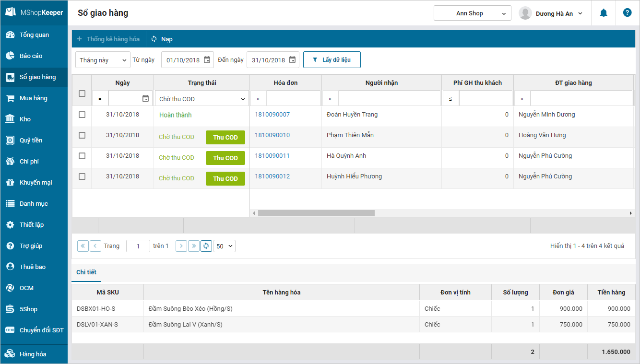Viewport: 640px width, 364px height.
Task: Open Ngày filter operator equals selector
Action: pos(100,99)
